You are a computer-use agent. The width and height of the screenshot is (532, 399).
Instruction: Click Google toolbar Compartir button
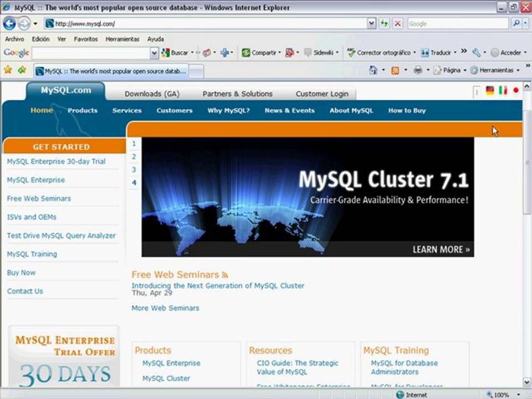[x=259, y=53]
